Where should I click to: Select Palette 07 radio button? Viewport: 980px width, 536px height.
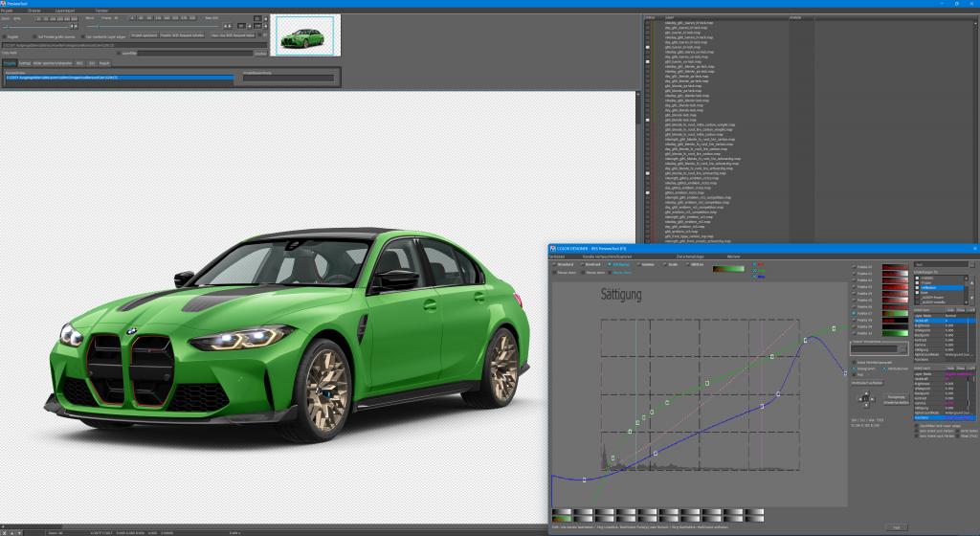tap(854, 313)
